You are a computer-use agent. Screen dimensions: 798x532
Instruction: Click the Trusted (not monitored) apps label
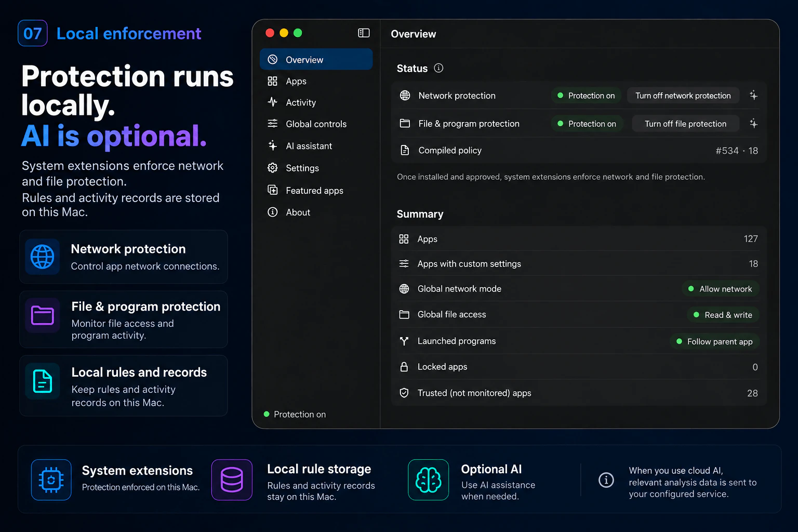click(474, 393)
